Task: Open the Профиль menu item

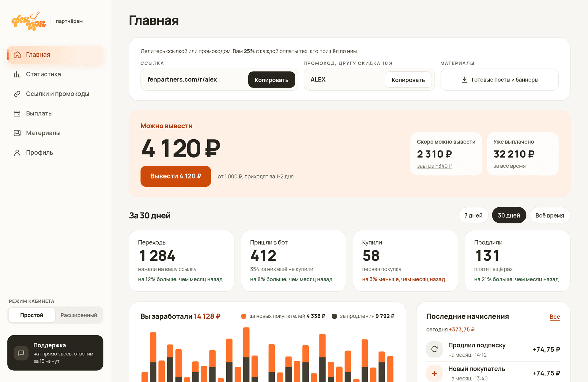Action: pyautogui.click(x=55, y=153)
